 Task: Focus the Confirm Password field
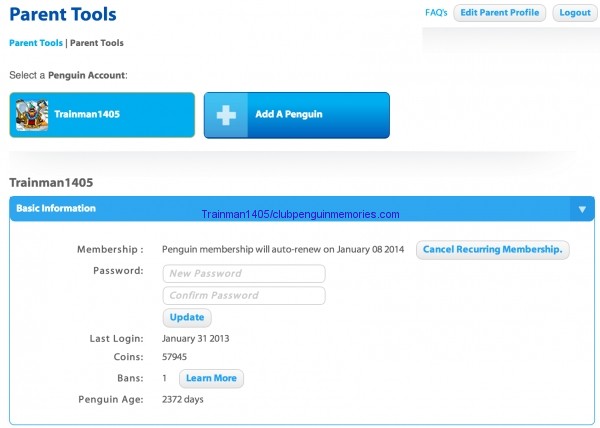[243, 295]
